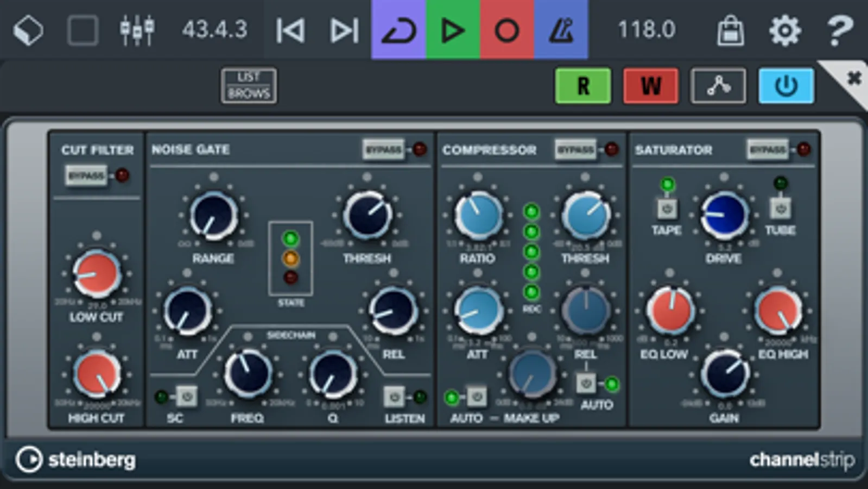The width and height of the screenshot is (868, 489).
Task: Toggle the blue metronome icon
Action: point(561,29)
